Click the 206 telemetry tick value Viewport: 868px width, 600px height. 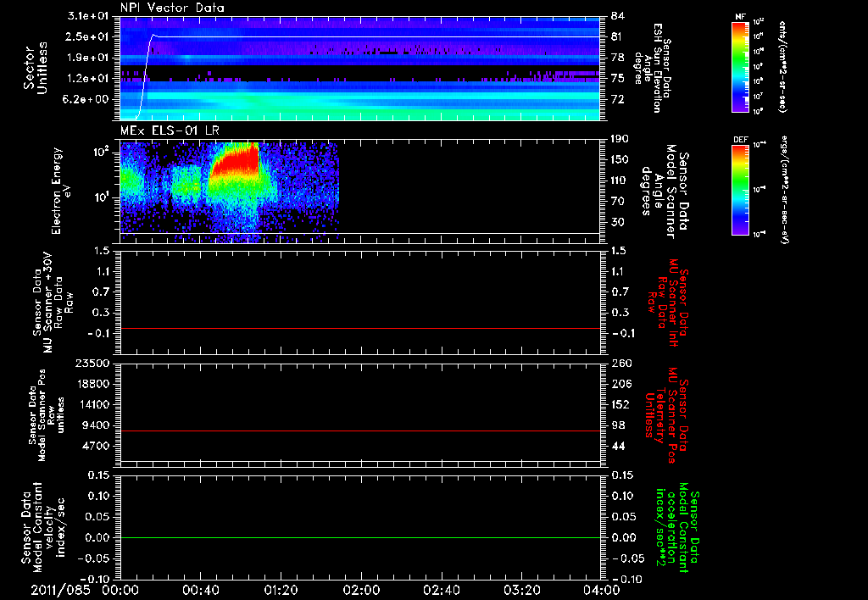pyautogui.click(x=621, y=384)
